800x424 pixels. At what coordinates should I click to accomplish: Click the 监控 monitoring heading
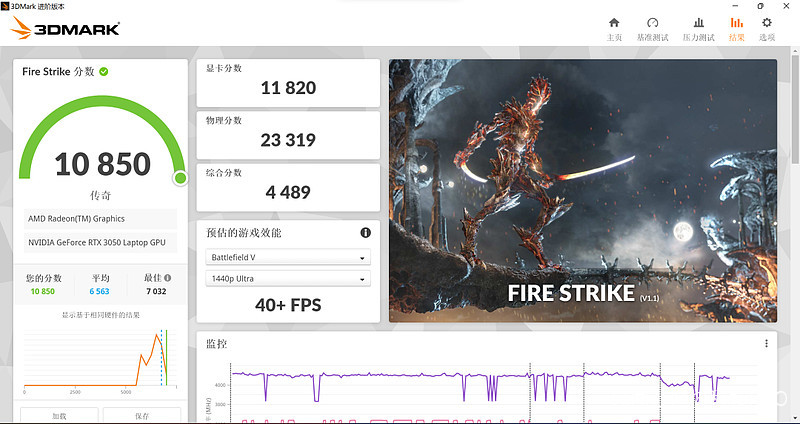tap(216, 344)
